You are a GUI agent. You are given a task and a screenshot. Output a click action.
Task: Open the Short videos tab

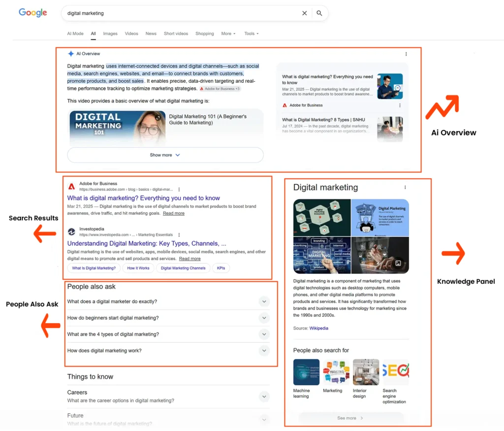coord(176,33)
